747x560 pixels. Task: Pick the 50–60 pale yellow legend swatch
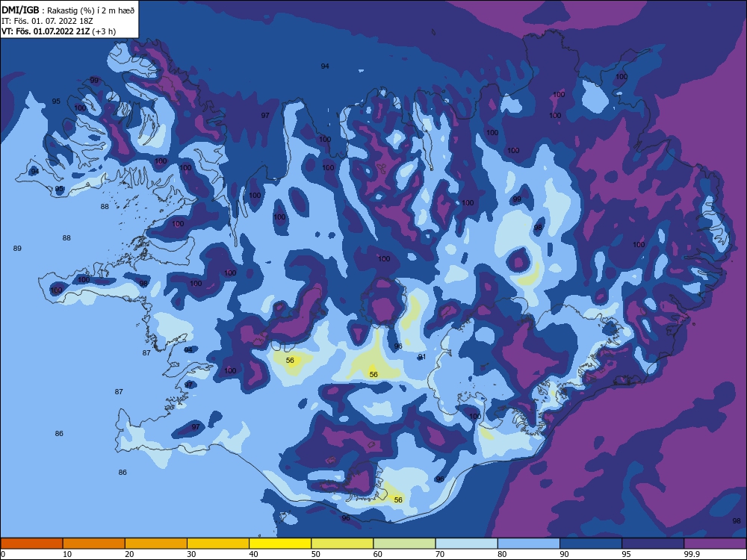click(342, 544)
